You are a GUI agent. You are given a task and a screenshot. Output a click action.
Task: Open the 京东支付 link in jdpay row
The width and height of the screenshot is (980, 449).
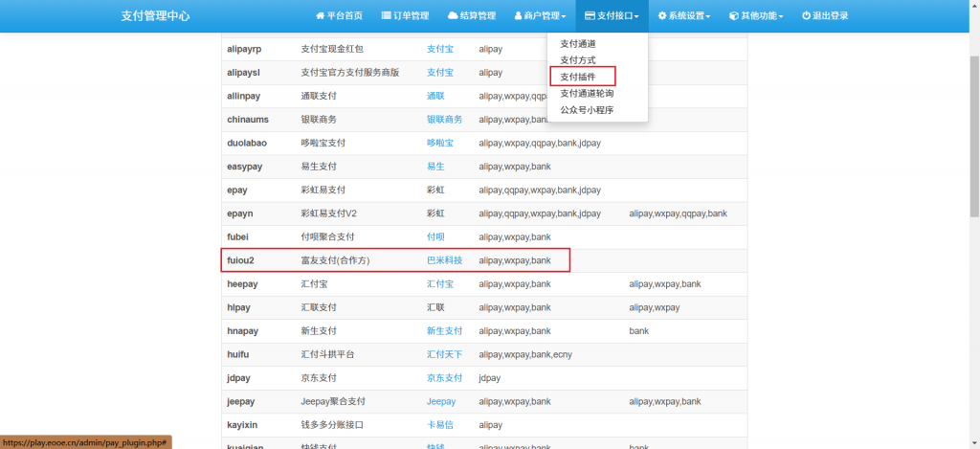(444, 378)
